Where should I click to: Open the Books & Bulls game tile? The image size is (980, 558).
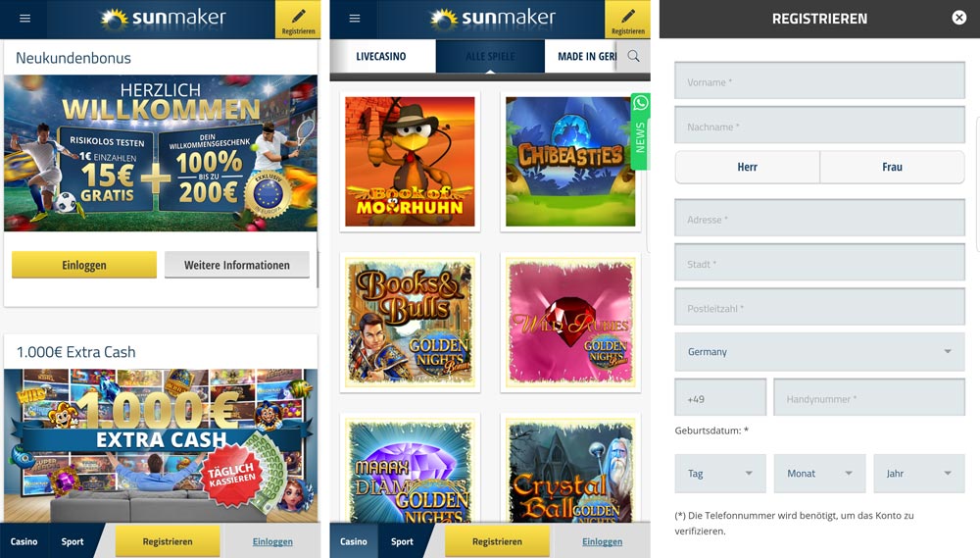pyautogui.click(x=410, y=322)
